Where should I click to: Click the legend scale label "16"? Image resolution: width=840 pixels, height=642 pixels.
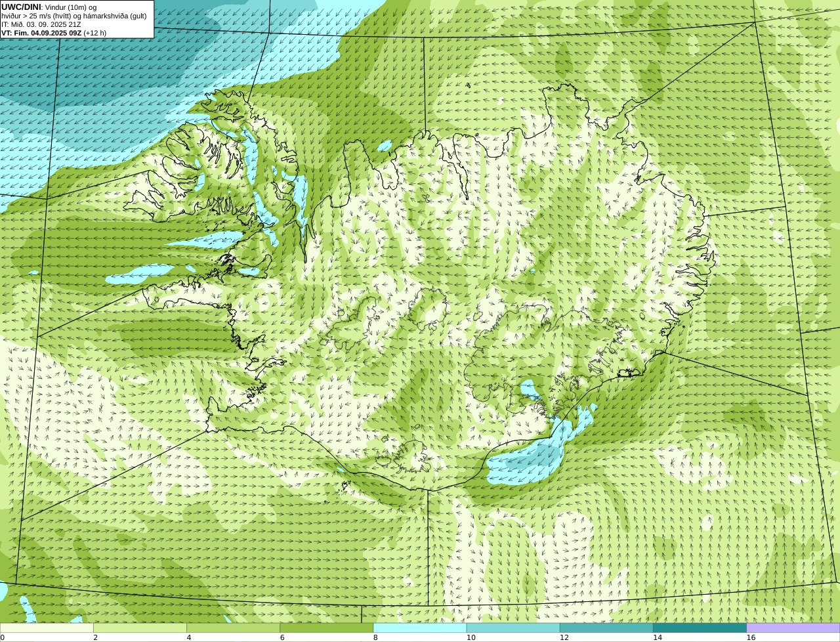click(x=751, y=637)
